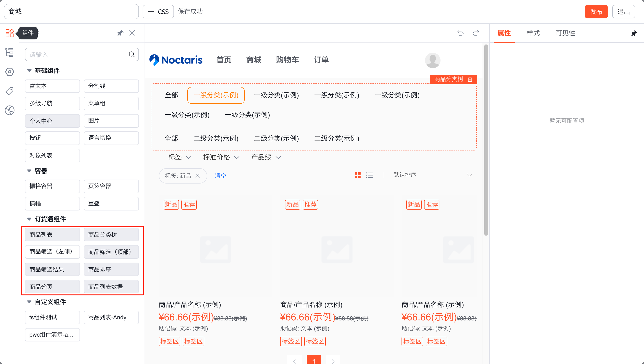Click the undo arrow icon
Image resolution: width=644 pixels, height=364 pixels.
click(x=460, y=33)
